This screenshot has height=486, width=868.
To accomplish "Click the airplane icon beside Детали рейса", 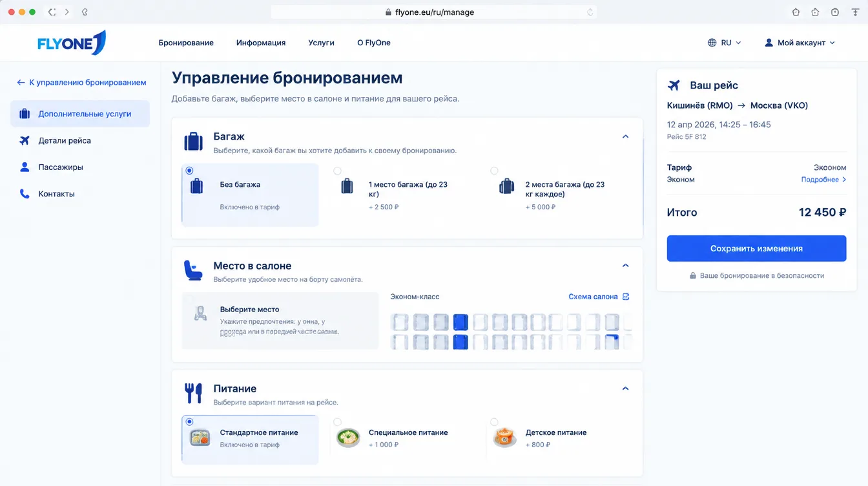I will [25, 140].
